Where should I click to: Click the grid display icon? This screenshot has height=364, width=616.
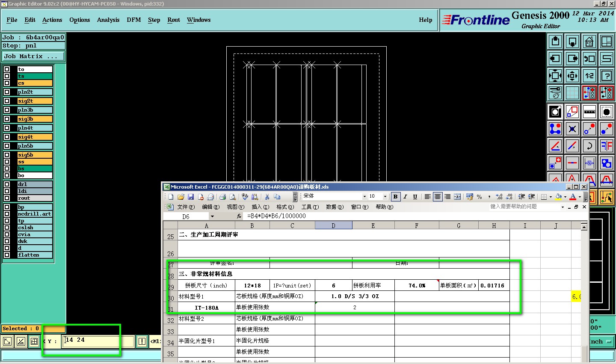[x=572, y=92]
